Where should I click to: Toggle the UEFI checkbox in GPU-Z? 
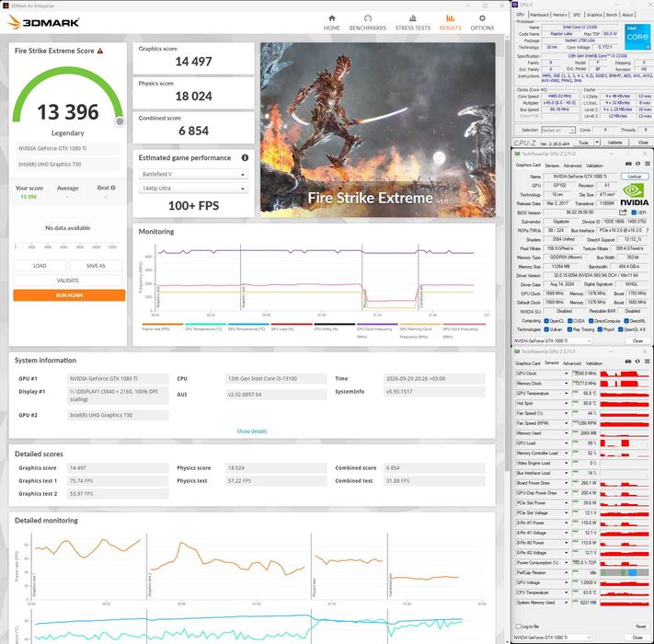coord(634,213)
